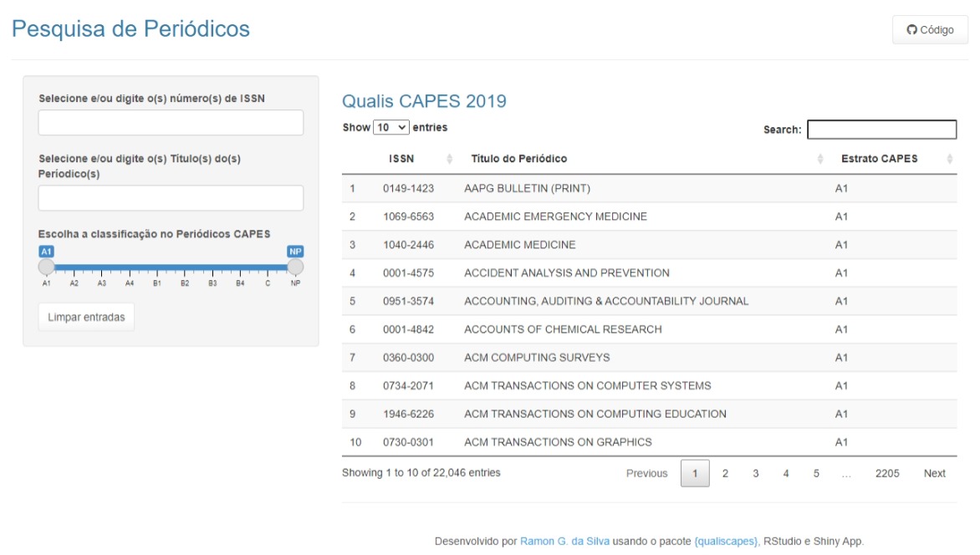Open the {qualiscapes} package link
The image size is (980, 555).
click(726, 542)
